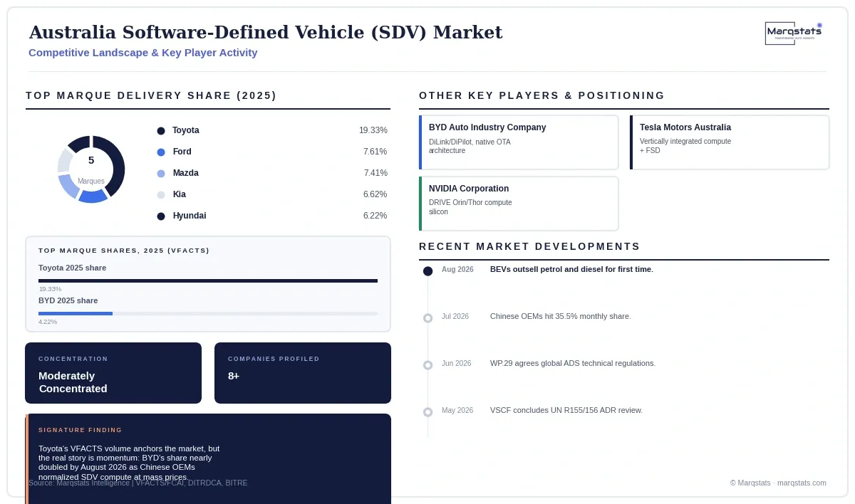Click the 'Top Marque Delivery Share (2025)' heading
Viewport: 855px width, 504px height.
pyautogui.click(x=151, y=95)
